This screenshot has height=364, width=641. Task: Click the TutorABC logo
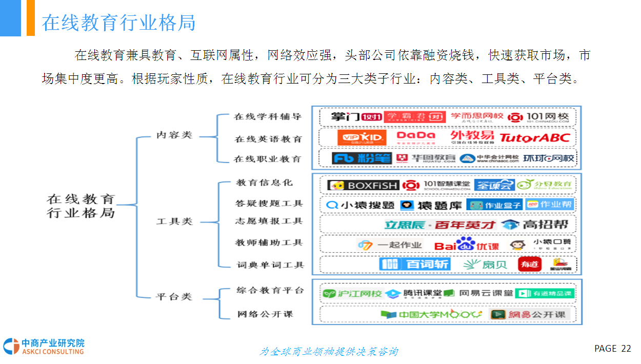pyautogui.click(x=534, y=137)
